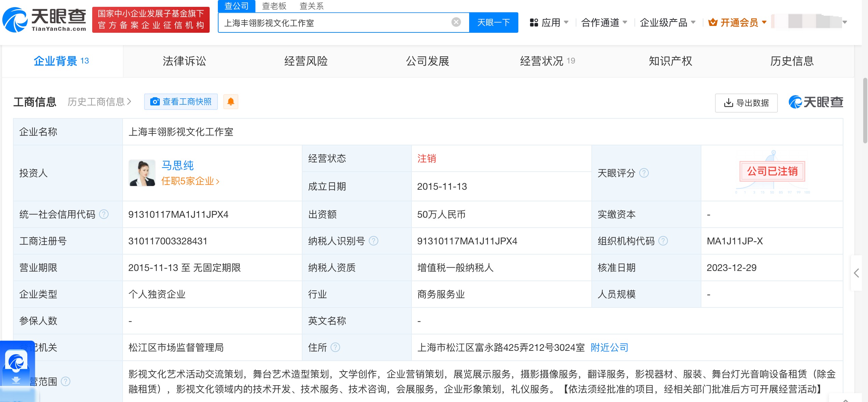868x402 pixels.
Task: Open the 经营状况 tab
Action: (547, 61)
